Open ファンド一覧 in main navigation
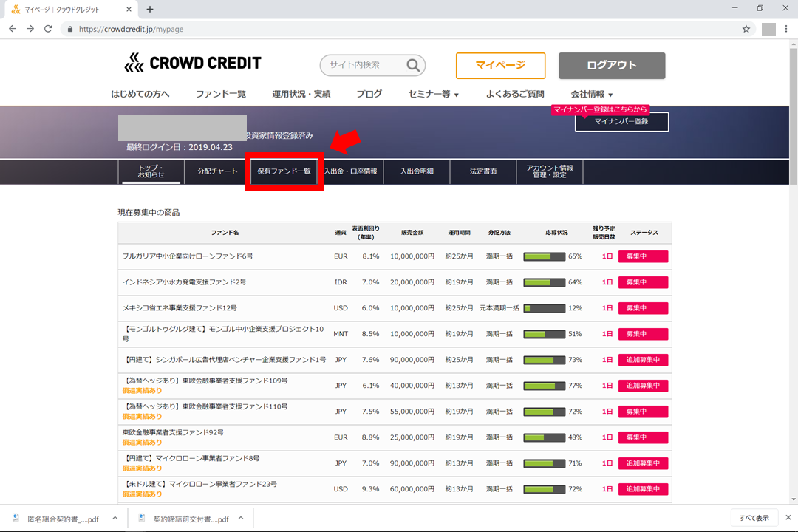Image resolution: width=798 pixels, height=532 pixels. coord(221,94)
